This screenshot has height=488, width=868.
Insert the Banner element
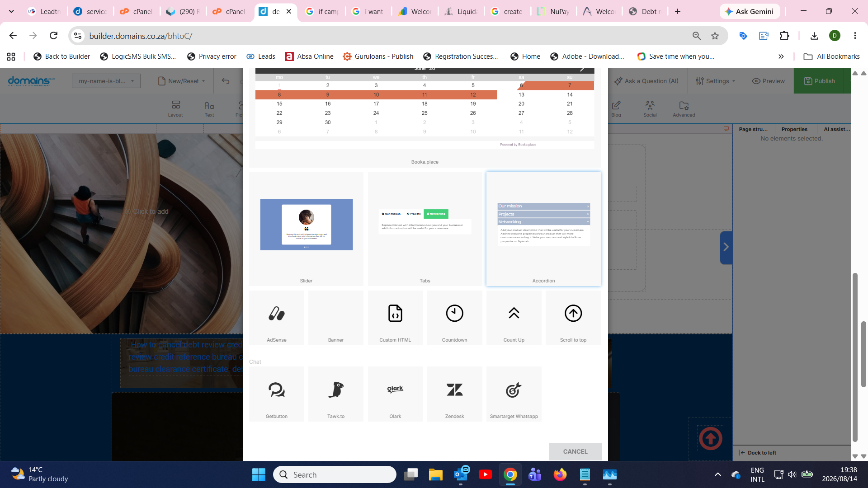(336, 318)
